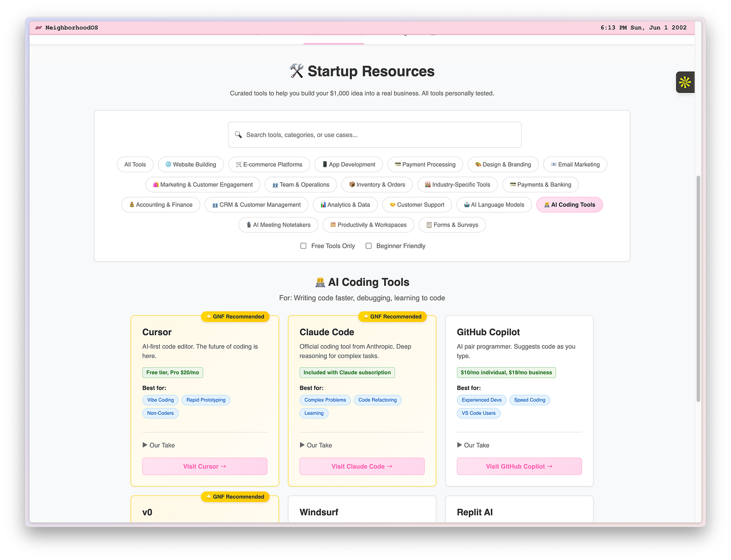Screen dimensions: 731x560
Task: Select the Email Marketing filter
Action: pos(575,164)
